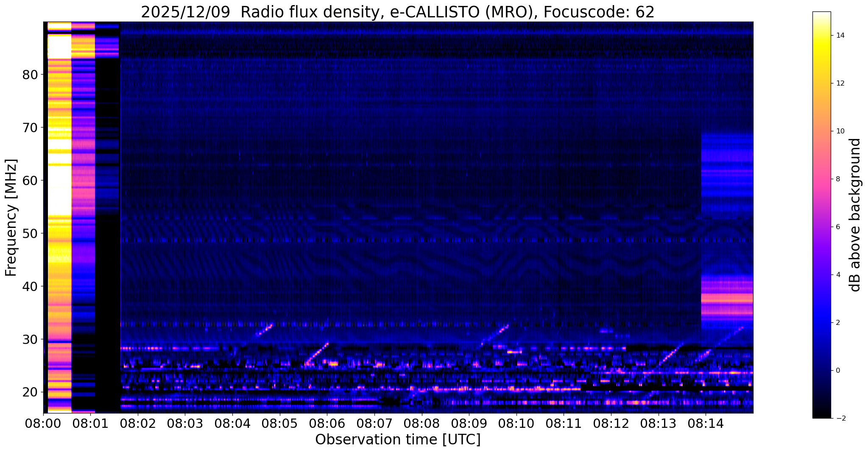Click the 70 MHz frequency tick label
This screenshot has width=868, height=452.
(x=30, y=128)
